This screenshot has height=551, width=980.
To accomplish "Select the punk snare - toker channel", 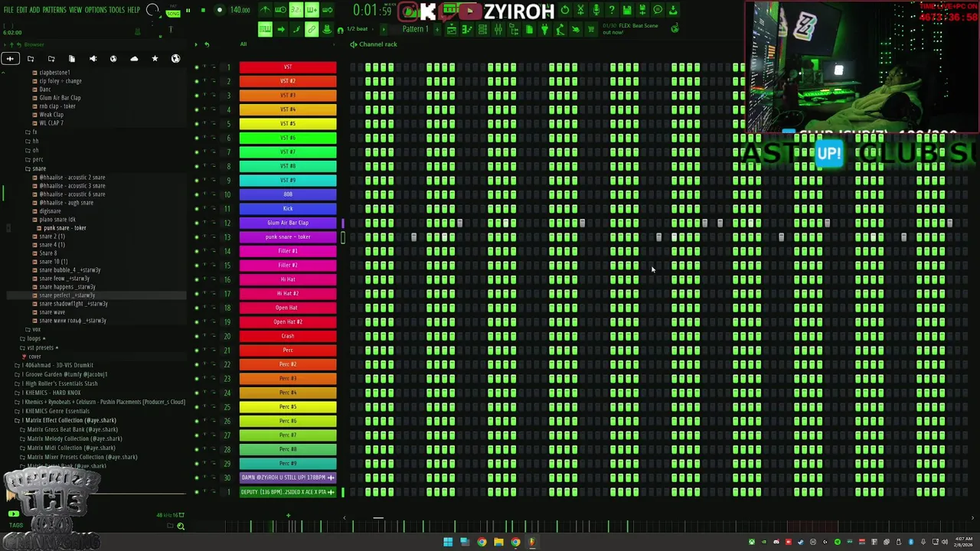I will (x=288, y=236).
